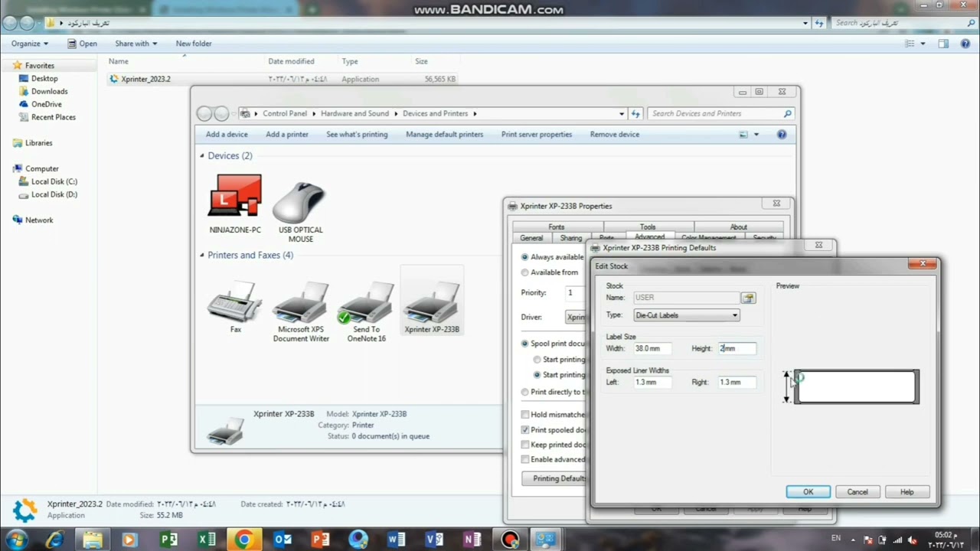Switch to the About tab

(x=739, y=227)
